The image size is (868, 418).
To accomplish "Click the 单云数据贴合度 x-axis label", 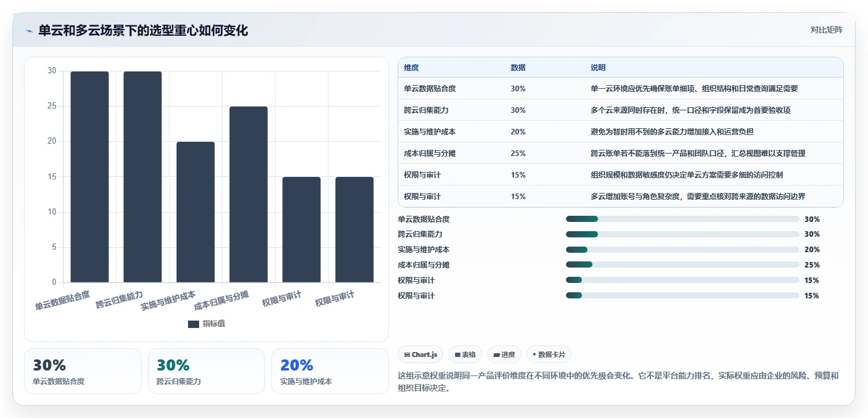I will 62,300.
